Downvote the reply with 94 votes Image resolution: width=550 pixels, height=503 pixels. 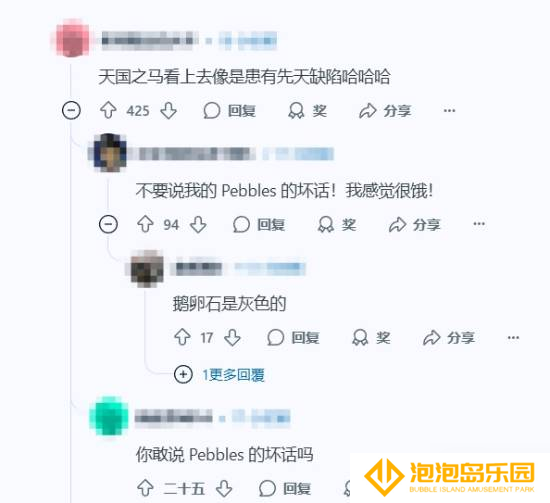click(198, 224)
